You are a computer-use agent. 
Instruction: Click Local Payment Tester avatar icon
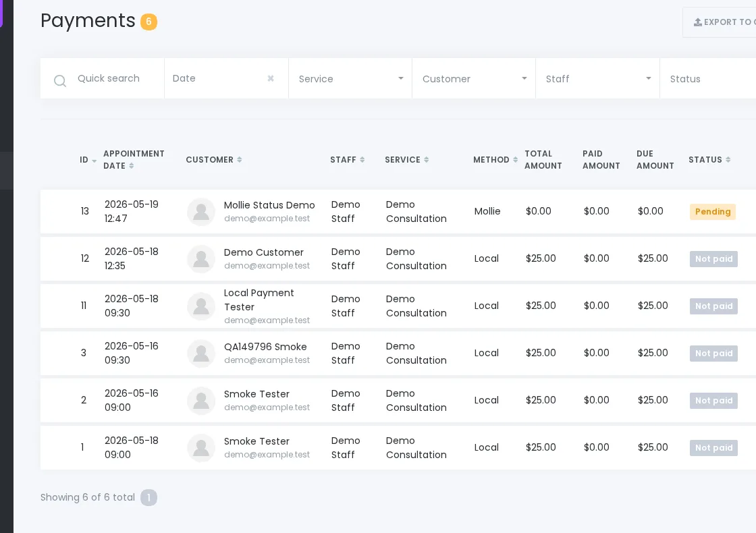tap(201, 306)
